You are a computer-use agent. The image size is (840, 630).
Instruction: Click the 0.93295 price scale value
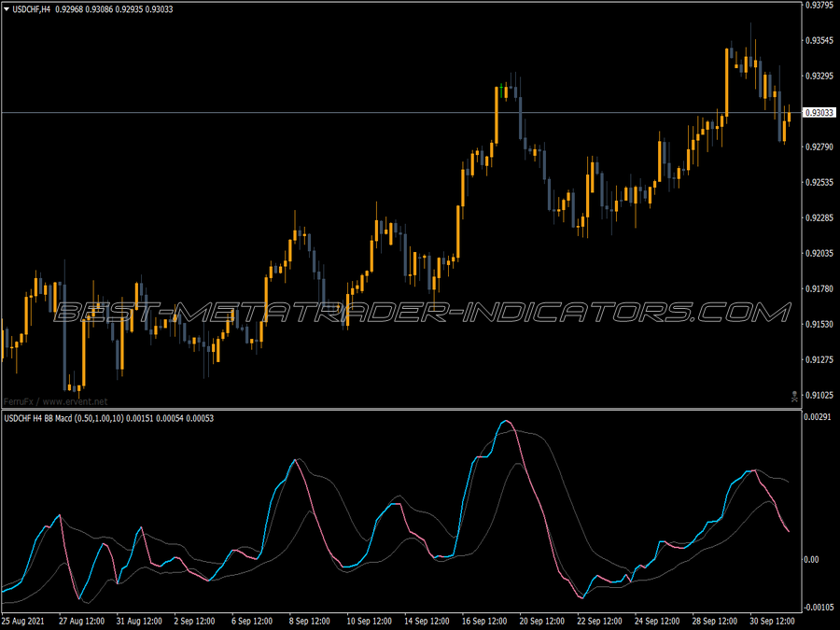(x=819, y=77)
